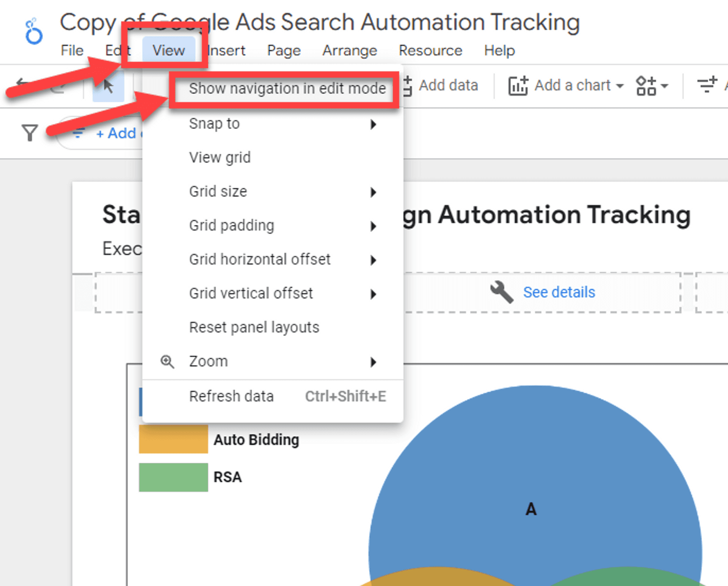The height and width of the screenshot is (586, 728).
Task: Toggle the View grid option
Action: [x=273, y=157]
